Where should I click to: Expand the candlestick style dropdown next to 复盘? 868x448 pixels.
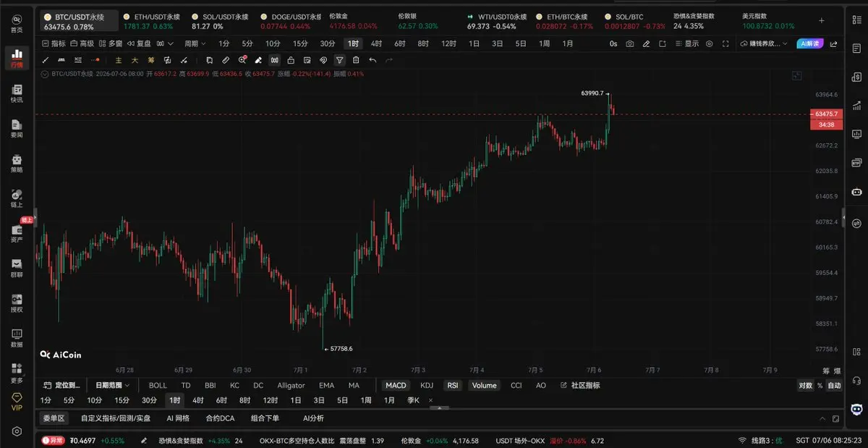coord(166,43)
